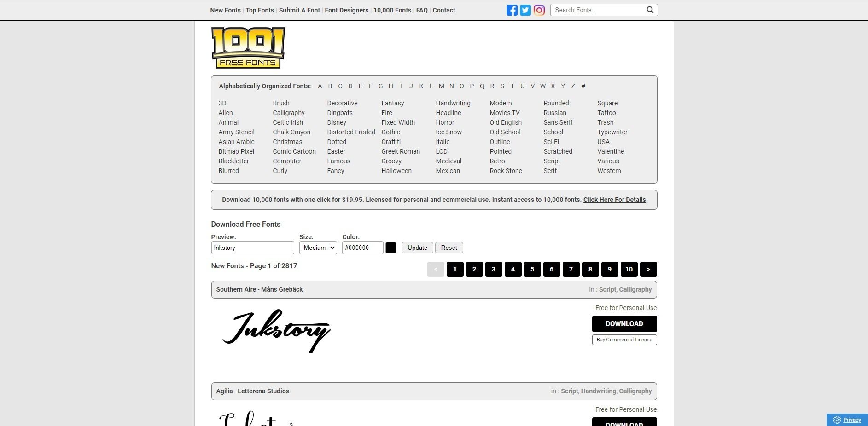Open the Top Fonts menu item
Viewport: 868px width, 426px height.
point(260,10)
